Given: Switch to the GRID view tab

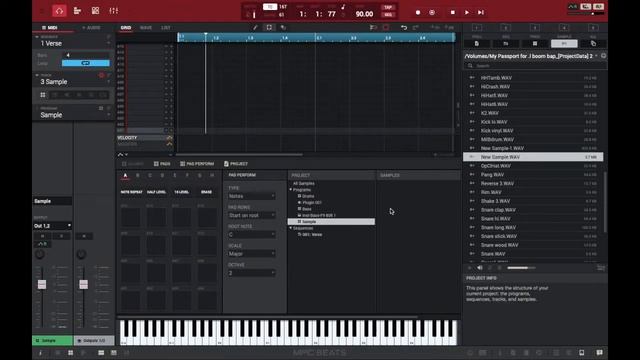Looking at the screenshot, I should pos(126,28).
